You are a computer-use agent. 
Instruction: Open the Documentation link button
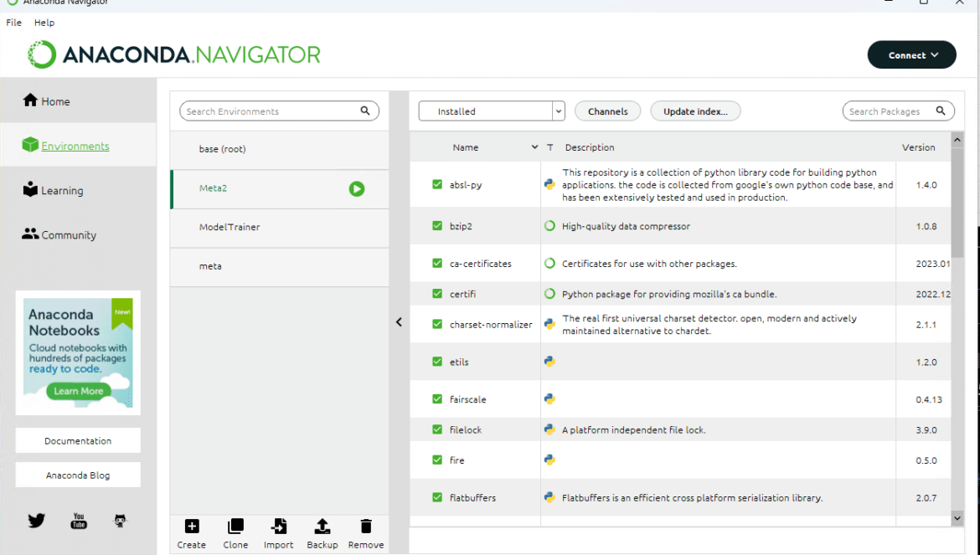78,441
